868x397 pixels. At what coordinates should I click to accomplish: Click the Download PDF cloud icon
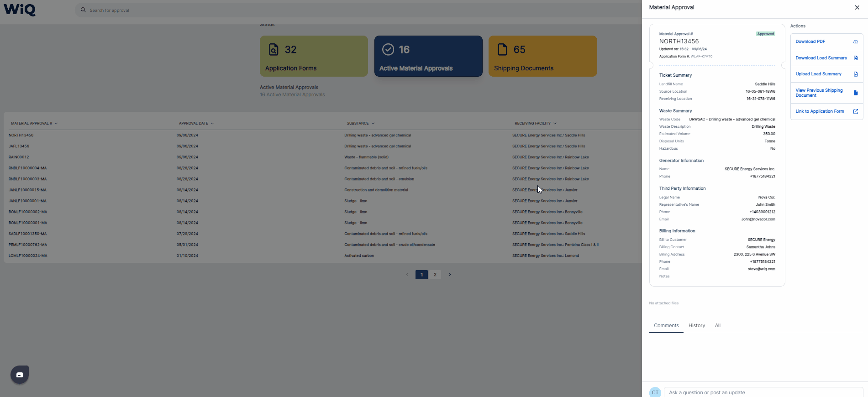click(x=856, y=42)
